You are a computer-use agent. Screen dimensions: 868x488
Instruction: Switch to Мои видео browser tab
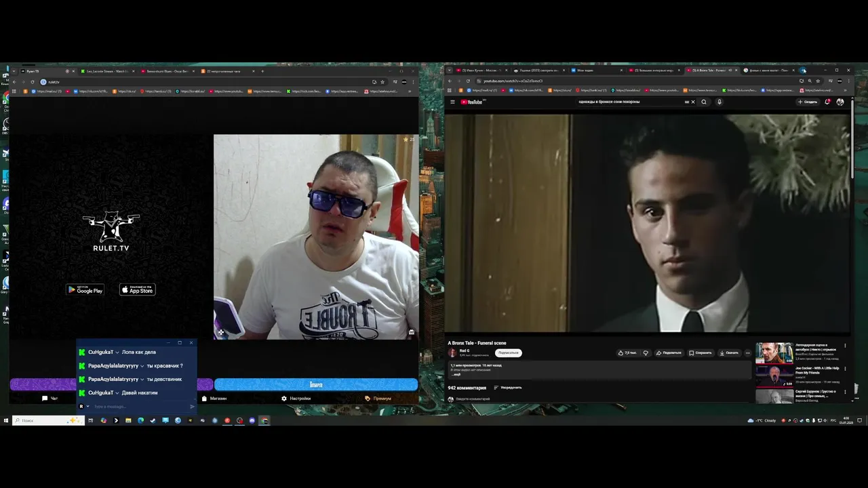[597, 70]
